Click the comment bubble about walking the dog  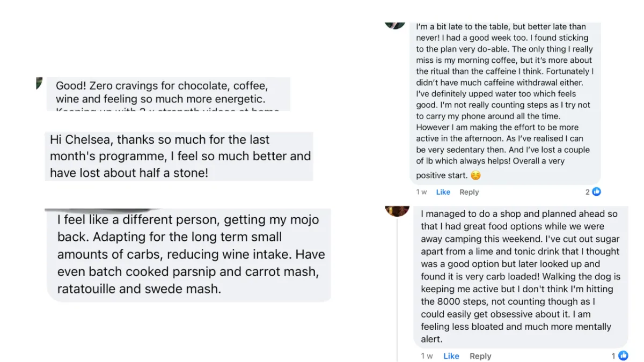click(x=519, y=277)
